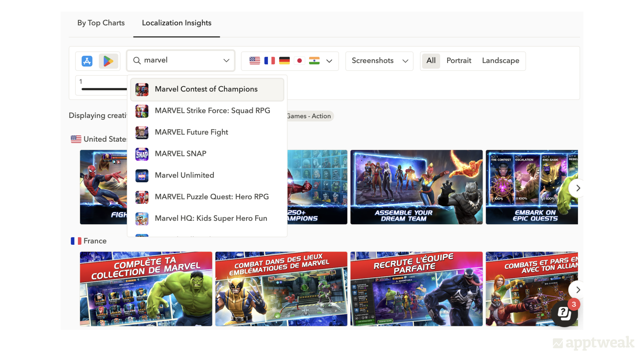Open the Assemble Your Dream Team screenshot
Image resolution: width=644 pixels, height=358 pixels.
tap(416, 187)
